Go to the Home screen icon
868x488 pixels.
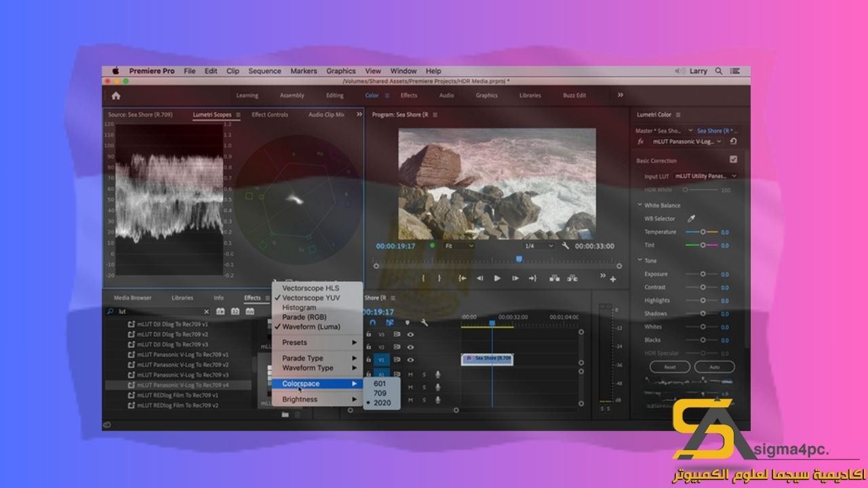pyautogui.click(x=116, y=96)
